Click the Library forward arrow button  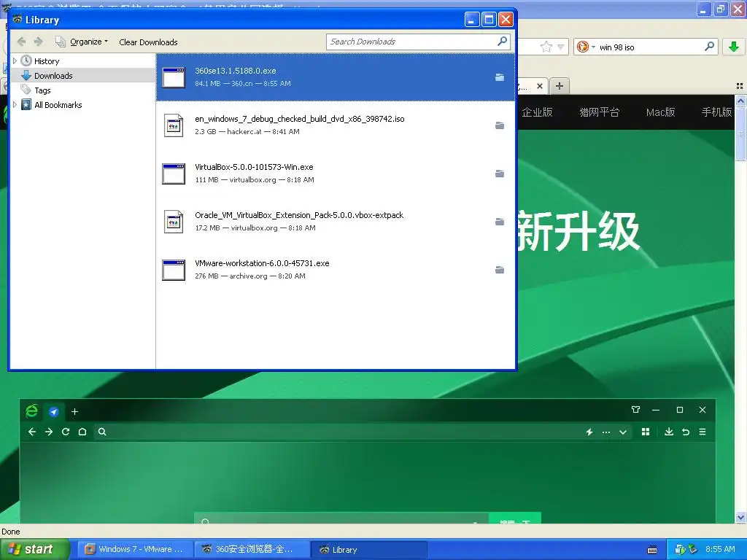coord(39,42)
